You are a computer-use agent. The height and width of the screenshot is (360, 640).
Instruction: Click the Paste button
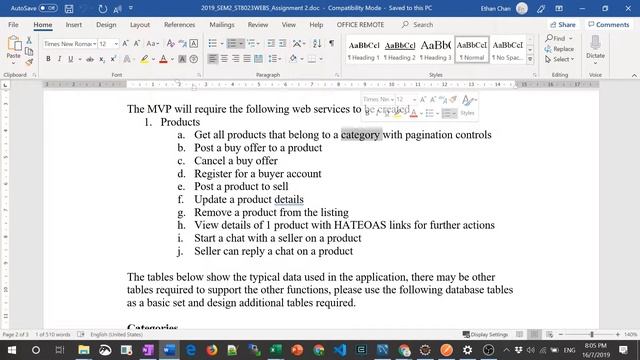(x=13, y=48)
